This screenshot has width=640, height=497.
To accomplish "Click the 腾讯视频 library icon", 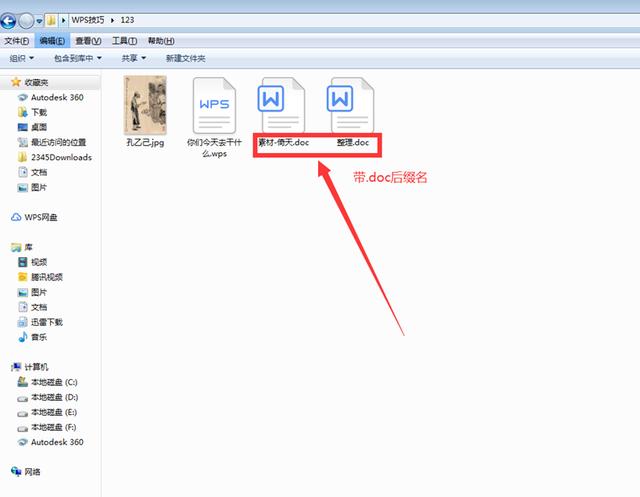I will 22,277.
